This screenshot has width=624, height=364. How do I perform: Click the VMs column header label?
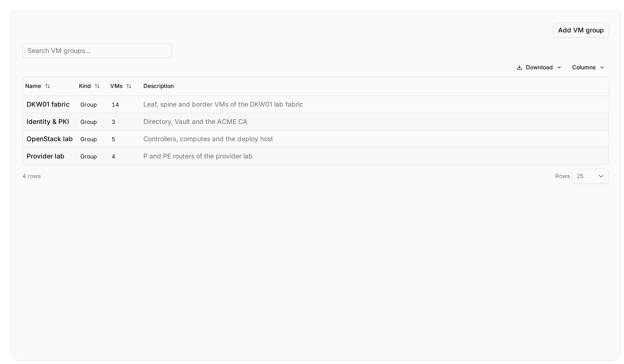point(116,86)
